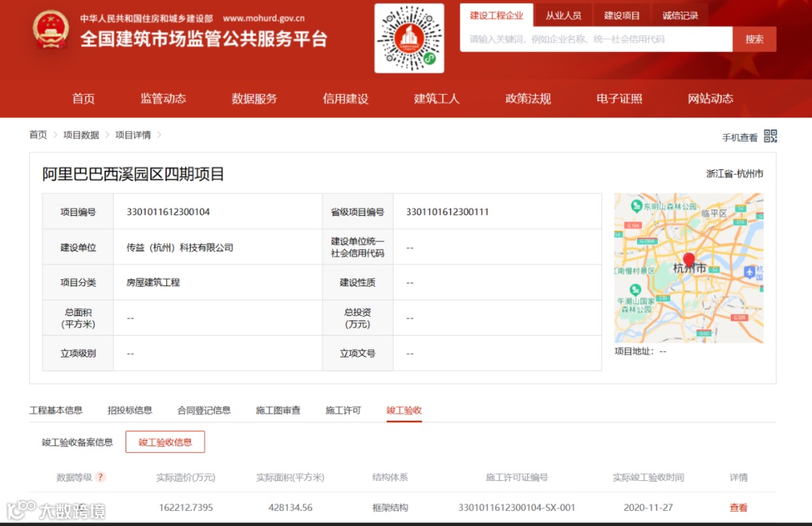This screenshot has width=812, height=526.
Task: Select the 诚信记录 search tab
Action: (680, 16)
